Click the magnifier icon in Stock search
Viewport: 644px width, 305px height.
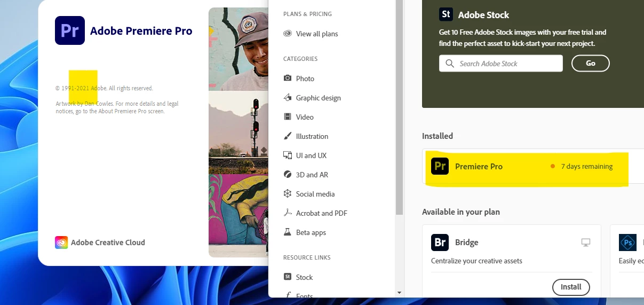[x=450, y=64]
